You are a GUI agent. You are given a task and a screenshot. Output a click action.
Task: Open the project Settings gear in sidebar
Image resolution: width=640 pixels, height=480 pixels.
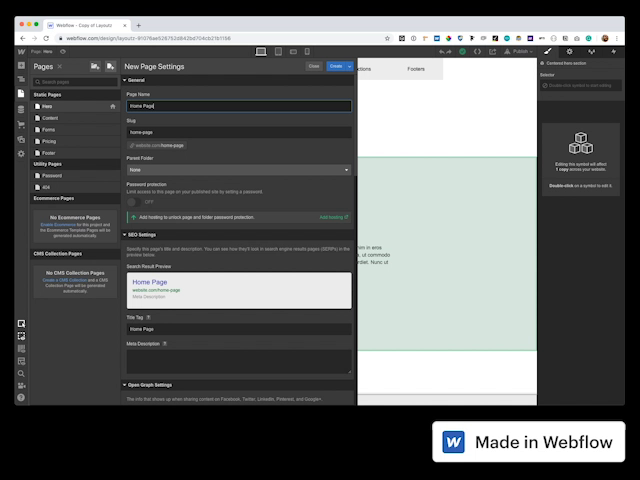(21, 153)
